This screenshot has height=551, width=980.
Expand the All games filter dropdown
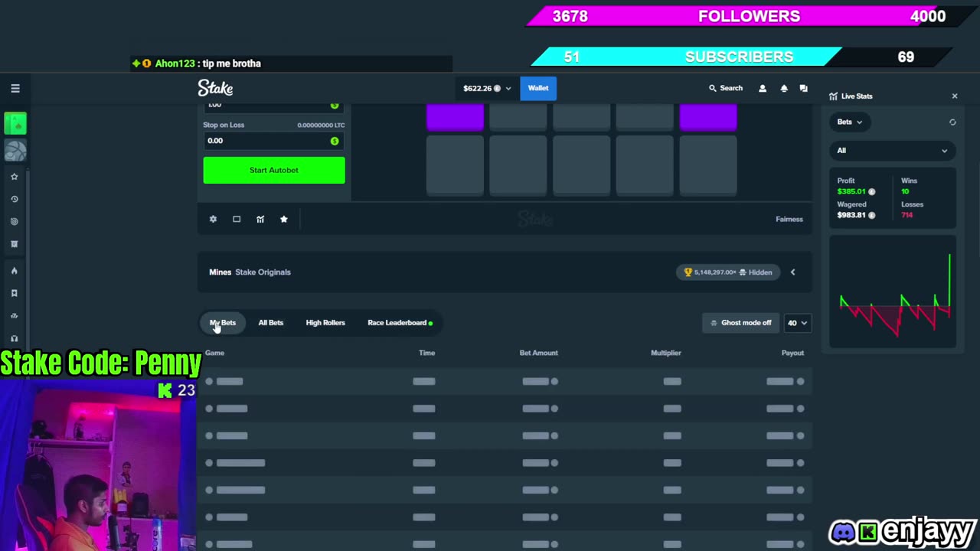coord(893,151)
